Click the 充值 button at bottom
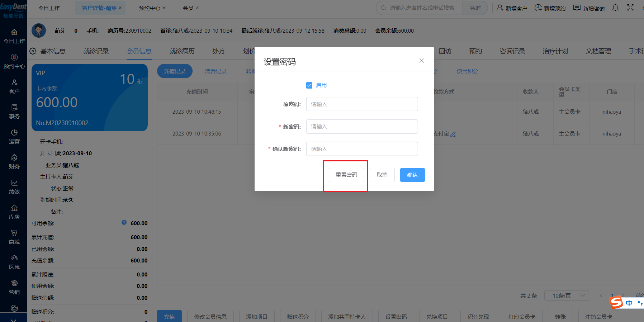Viewport: 644px width, 322px height. 169,316
